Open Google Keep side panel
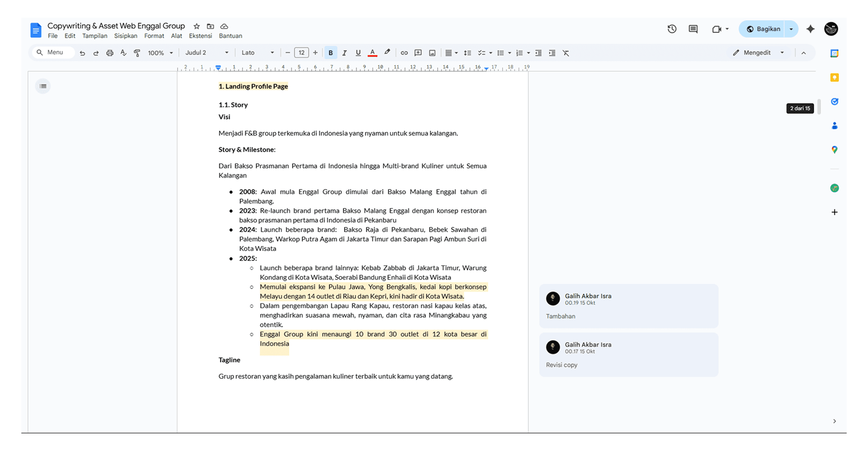Image resolution: width=868 pixels, height=451 pixels. pyautogui.click(x=835, y=77)
